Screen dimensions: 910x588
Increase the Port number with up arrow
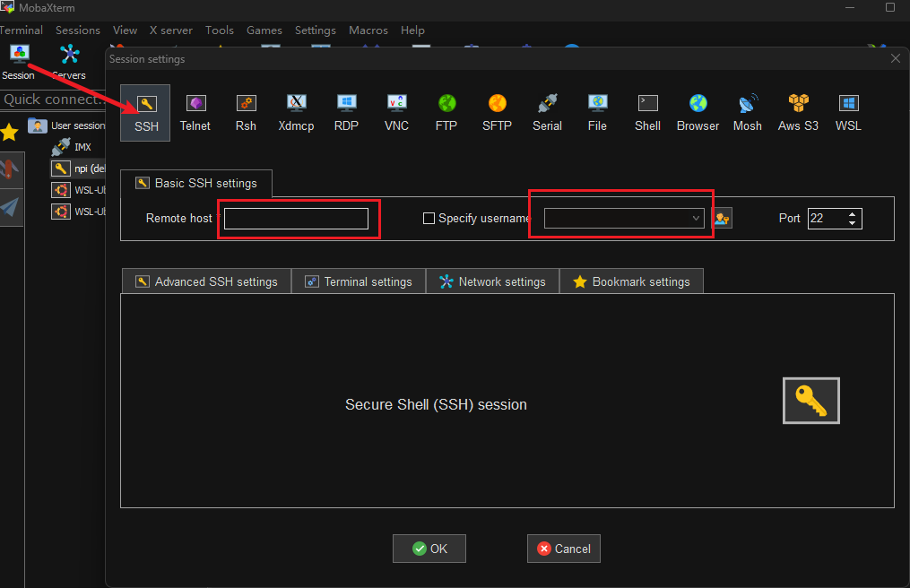point(852,214)
